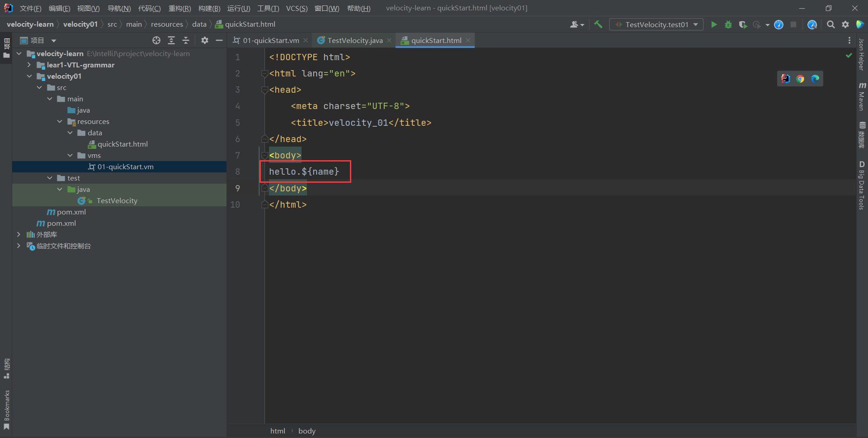Open IDE settings gear in main toolbar

845,24
